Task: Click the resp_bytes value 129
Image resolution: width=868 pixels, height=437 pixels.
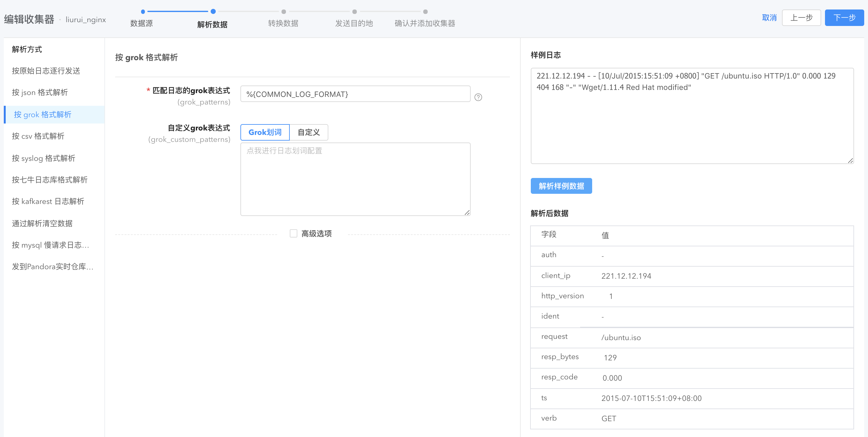Action: click(x=610, y=358)
